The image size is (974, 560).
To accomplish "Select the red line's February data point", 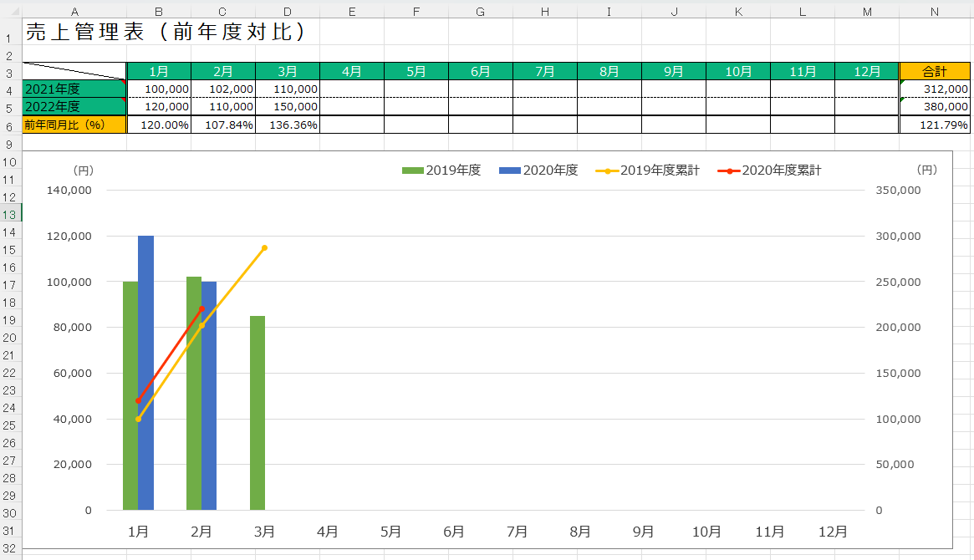I will (x=201, y=309).
